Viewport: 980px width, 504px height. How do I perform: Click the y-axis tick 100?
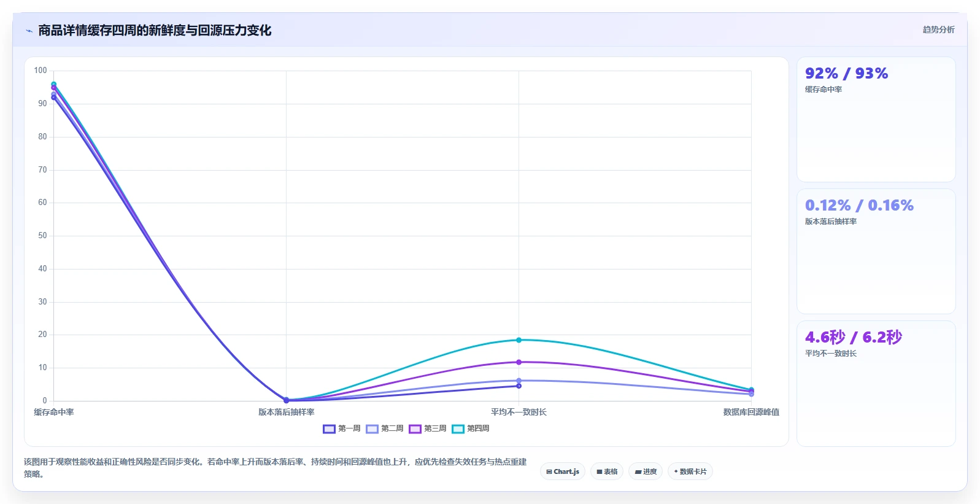[41, 71]
